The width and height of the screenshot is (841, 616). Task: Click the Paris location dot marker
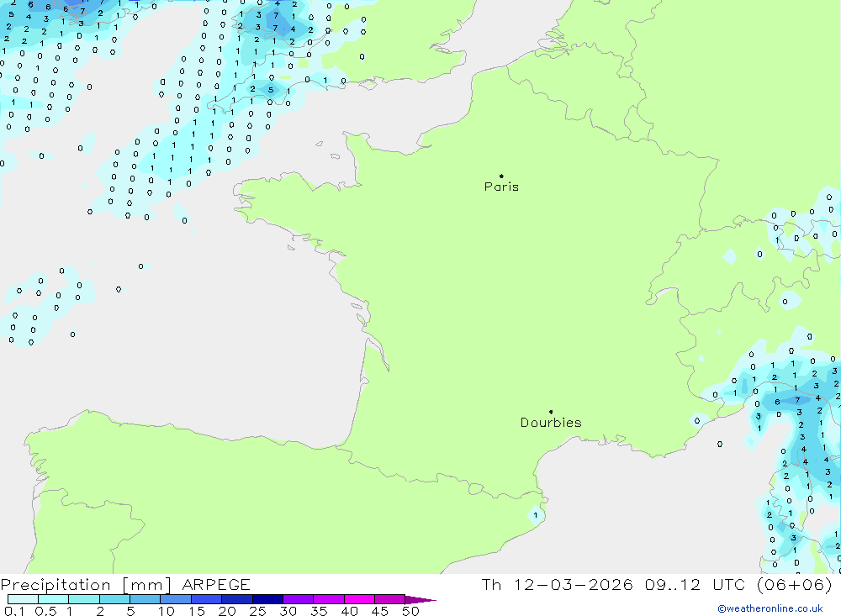(x=501, y=176)
